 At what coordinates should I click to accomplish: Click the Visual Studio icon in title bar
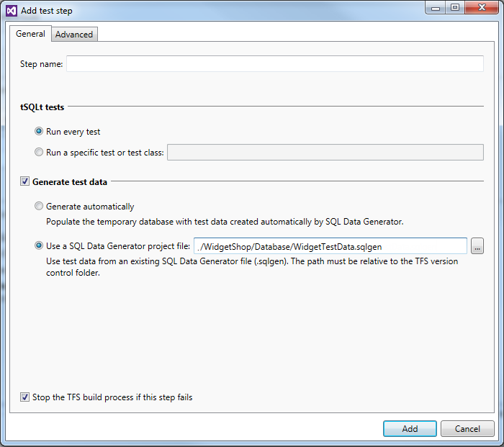click(12, 11)
